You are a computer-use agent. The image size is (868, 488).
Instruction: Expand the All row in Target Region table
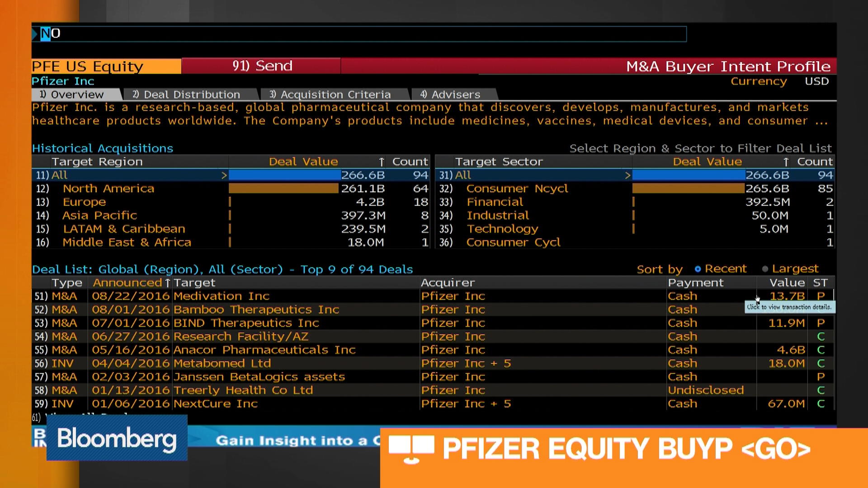click(225, 175)
